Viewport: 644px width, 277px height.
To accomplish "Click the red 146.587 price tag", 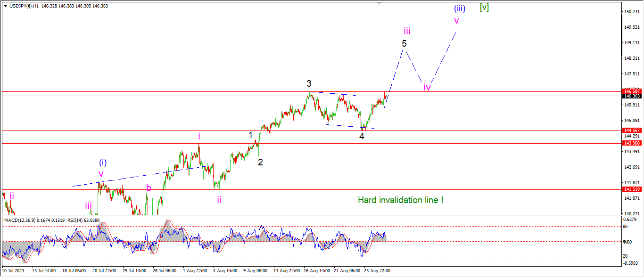I will pyautogui.click(x=632, y=91).
